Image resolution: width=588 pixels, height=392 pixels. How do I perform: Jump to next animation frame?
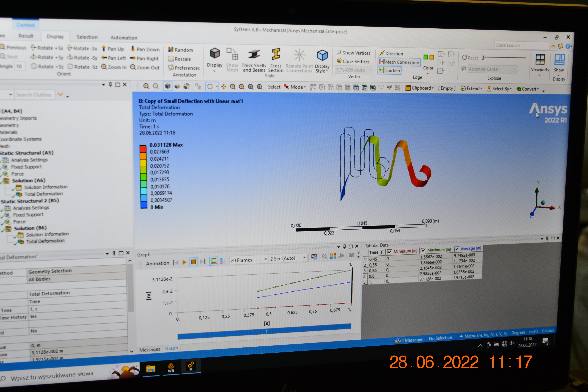[x=203, y=261]
